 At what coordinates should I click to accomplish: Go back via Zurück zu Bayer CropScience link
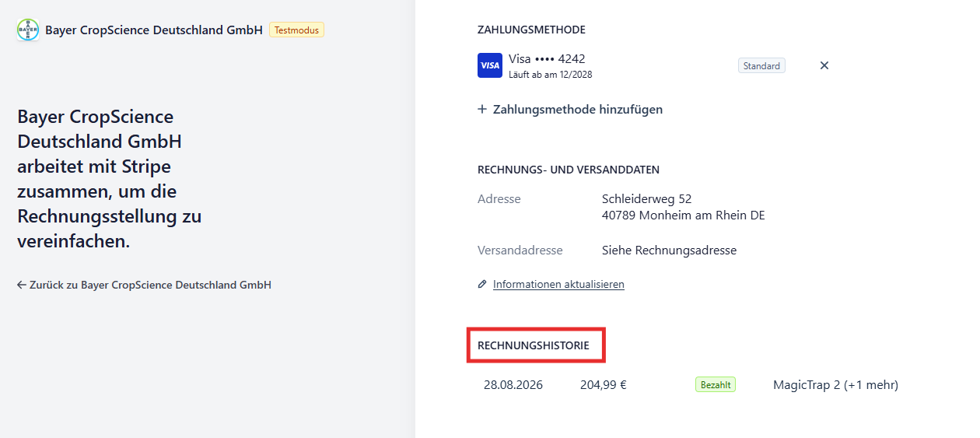[144, 285]
